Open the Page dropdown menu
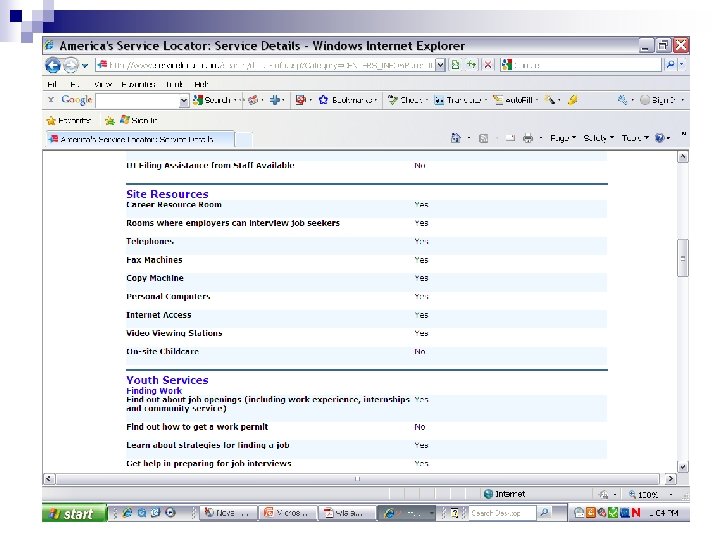This screenshot has height=540, width=720. tap(563, 138)
